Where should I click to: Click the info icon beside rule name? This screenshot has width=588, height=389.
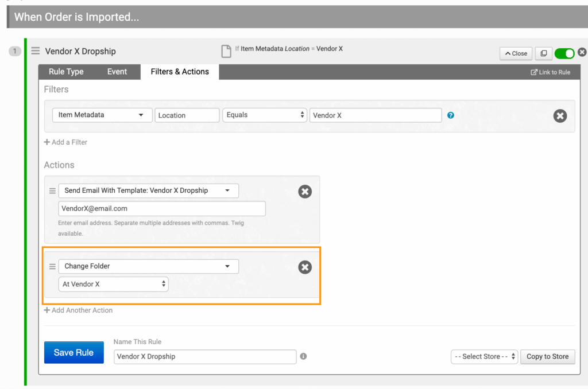point(303,356)
